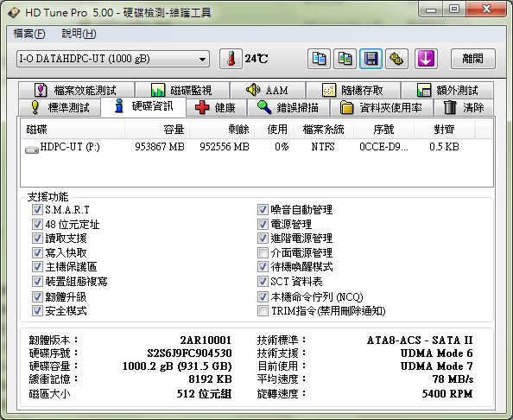Click the 0.5 KB alignment cell
This screenshot has width=513, height=420.
[x=444, y=147]
